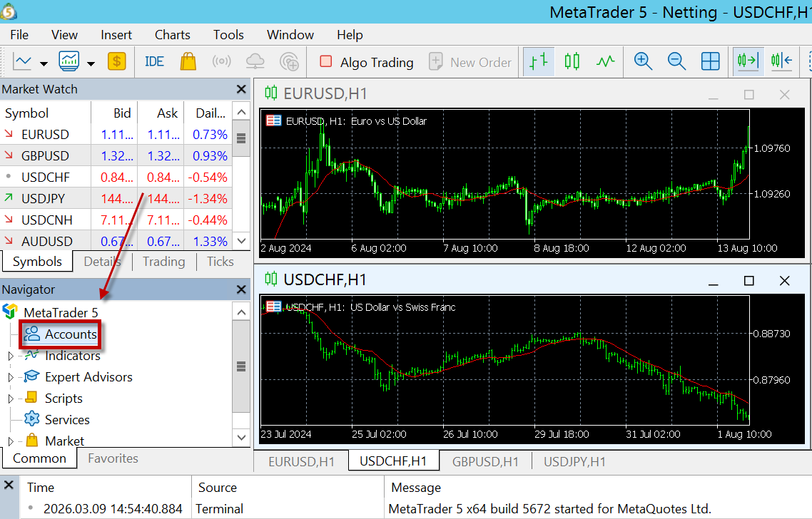Click the gold dollar sign toolbar icon
Viewport: 812px width, 519px height.
click(x=117, y=62)
